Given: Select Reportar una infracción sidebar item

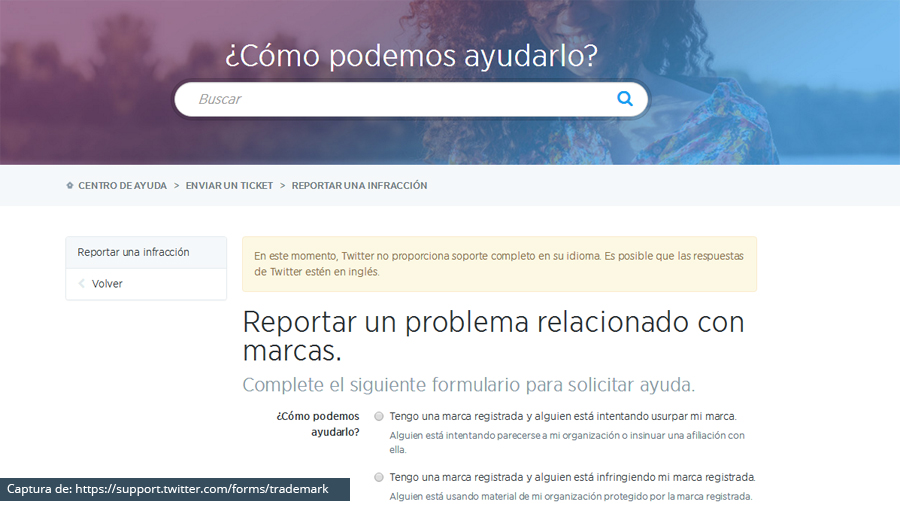Looking at the screenshot, I should coord(146,252).
